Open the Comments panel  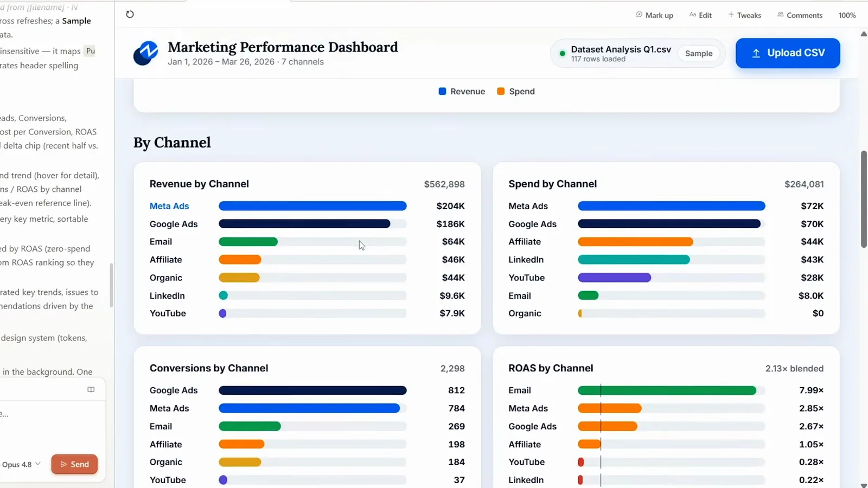(800, 15)
